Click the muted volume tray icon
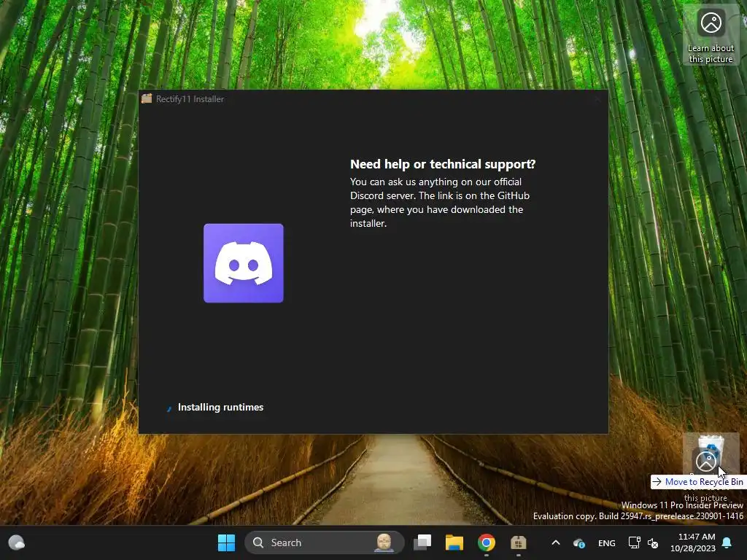Image resolution: width=747 pixels, height=560 pixels. tap(653, 542)
